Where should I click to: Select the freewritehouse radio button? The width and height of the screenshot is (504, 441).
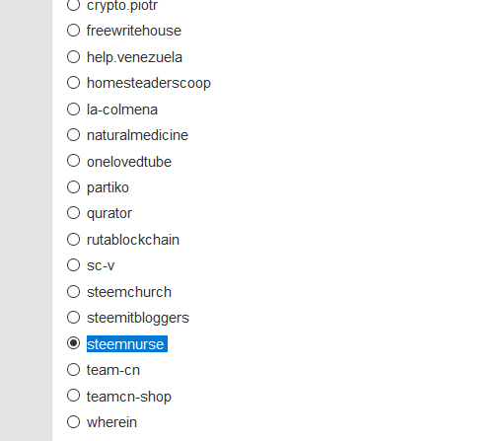coord(73,31)
